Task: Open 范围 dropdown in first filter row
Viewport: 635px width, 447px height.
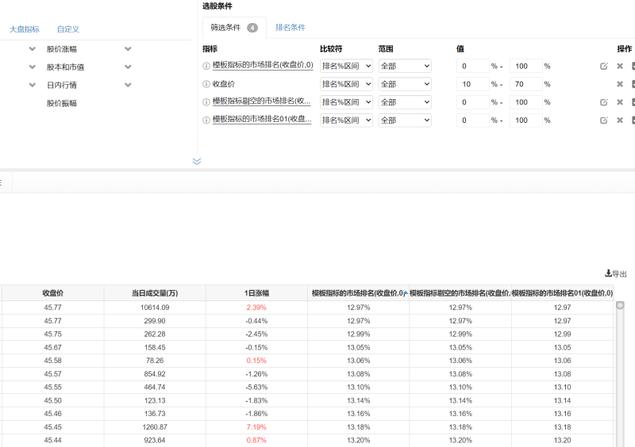Action: click(x=404, y=67)
